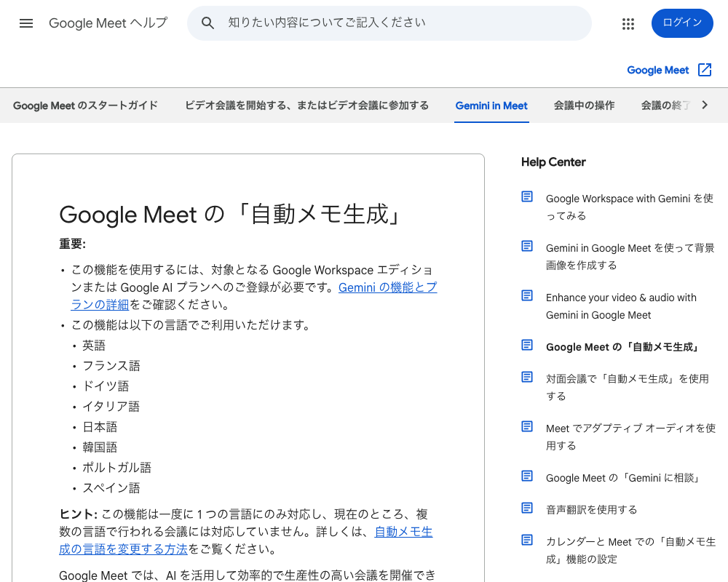Image resolution: width=728 pixels, height=582 pixels.
Task: Click article icon for 対面会議で「自動メモ生成」
Action: (x=527, y=377)
